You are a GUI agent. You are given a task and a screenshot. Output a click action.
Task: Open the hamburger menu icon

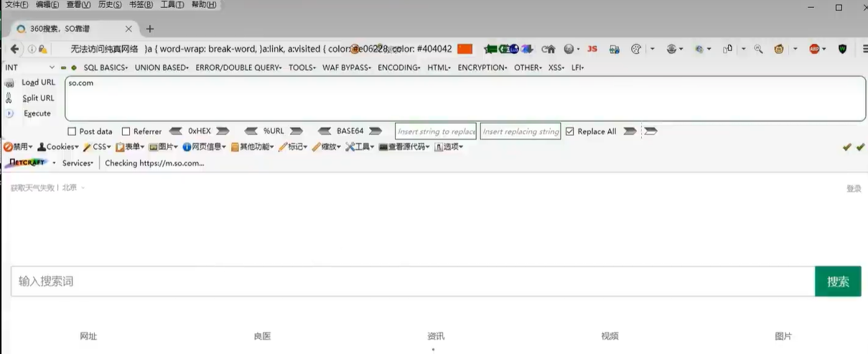point(864,49)
